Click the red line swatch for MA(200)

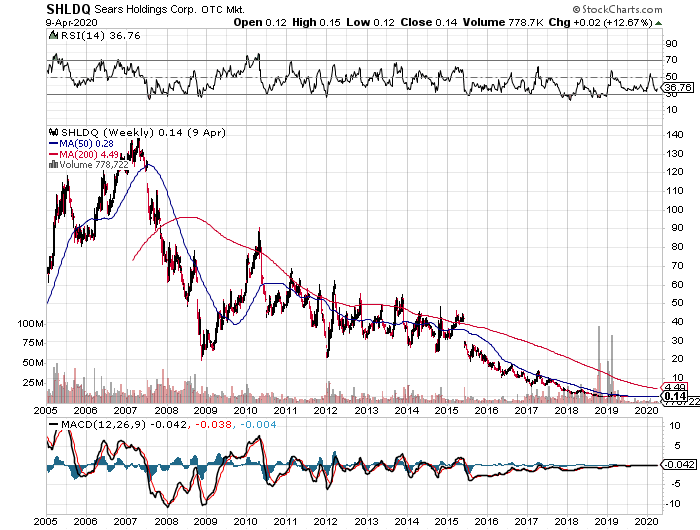[53, 154]
